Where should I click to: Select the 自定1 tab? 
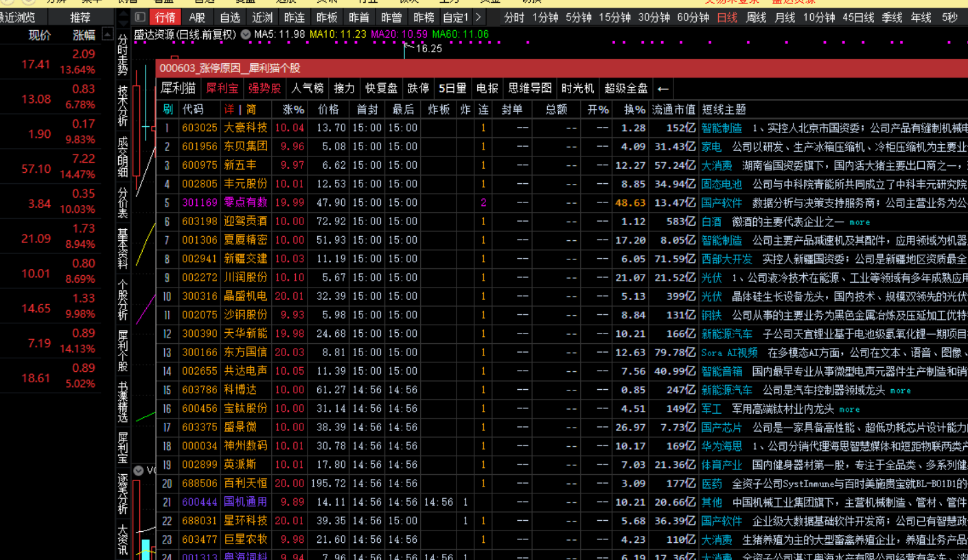click(x=456, y=17)
